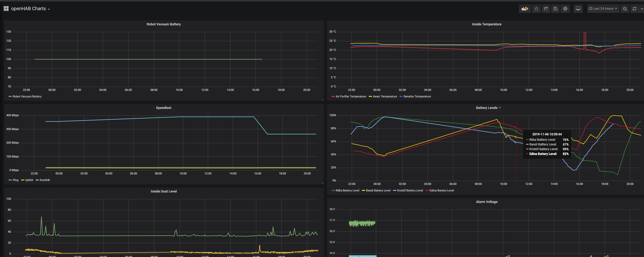644x257 pixels.
Task: Click the Robot Vacuum Battery legend label
Action: point(27,96)
